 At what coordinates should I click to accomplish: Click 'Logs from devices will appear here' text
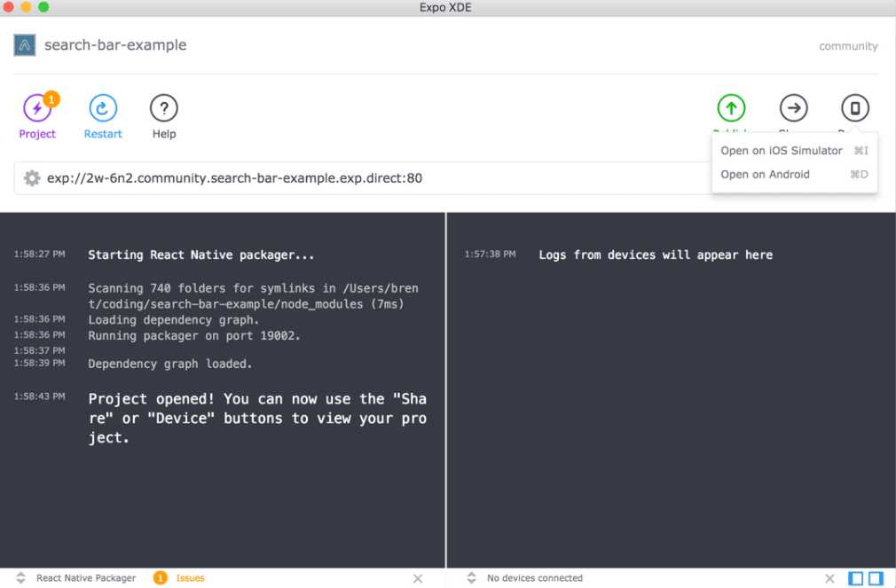point(656,255)
